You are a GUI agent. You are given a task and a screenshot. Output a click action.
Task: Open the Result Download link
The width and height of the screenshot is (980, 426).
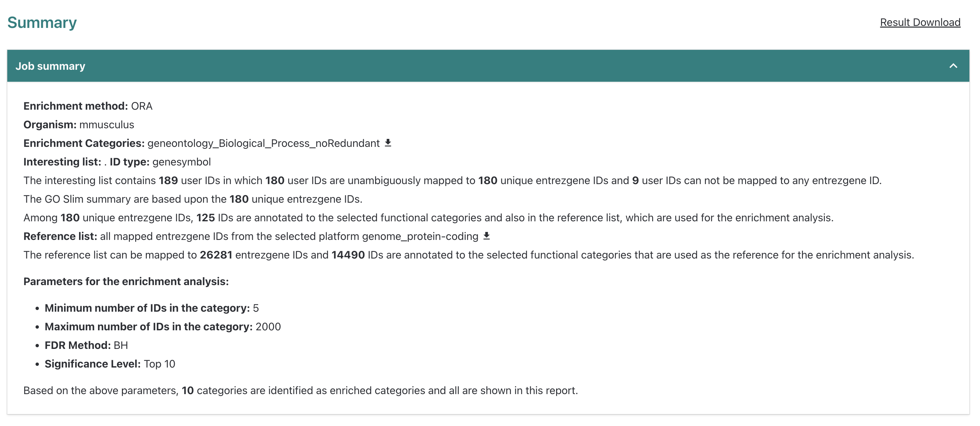[920, 23]
